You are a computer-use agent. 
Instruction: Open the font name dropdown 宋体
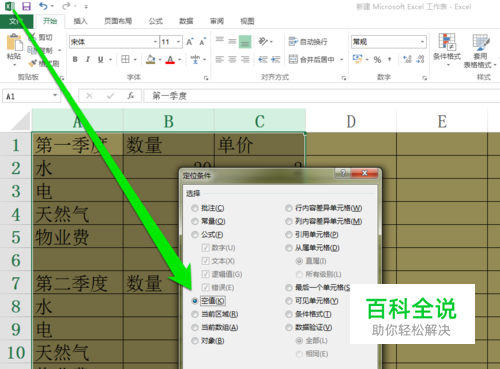[x=155, y=42]
